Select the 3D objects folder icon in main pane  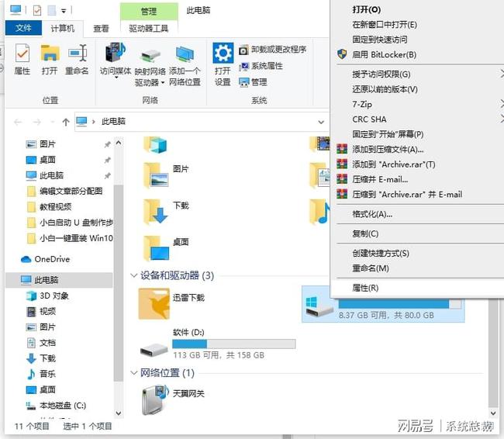pyautogui.click(x=155, y=145)
